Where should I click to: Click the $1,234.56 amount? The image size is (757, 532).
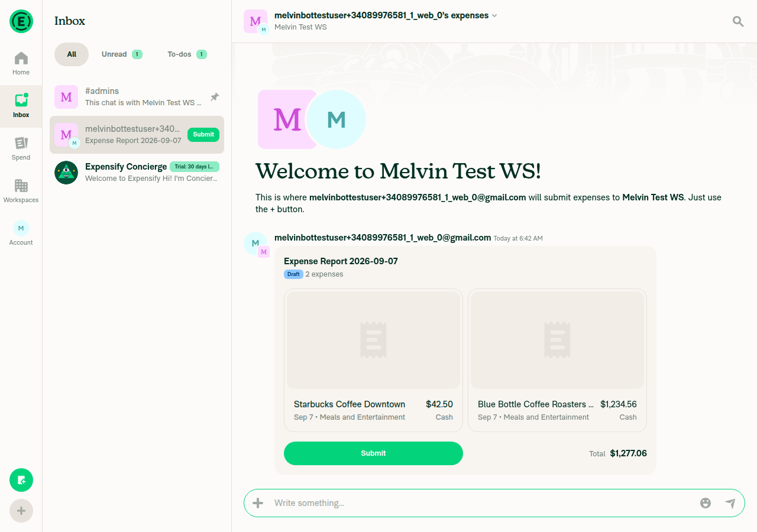point(619,404)
